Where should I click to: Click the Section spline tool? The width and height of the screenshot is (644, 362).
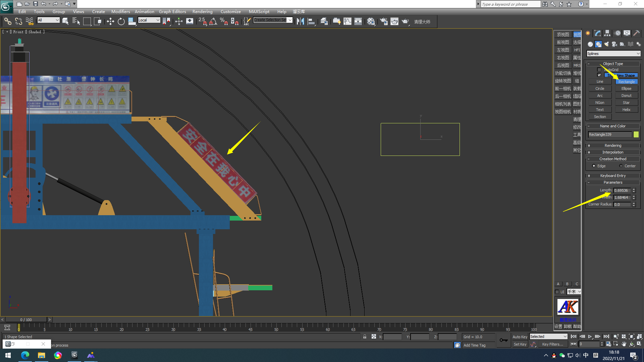click(x=600, y=116)
